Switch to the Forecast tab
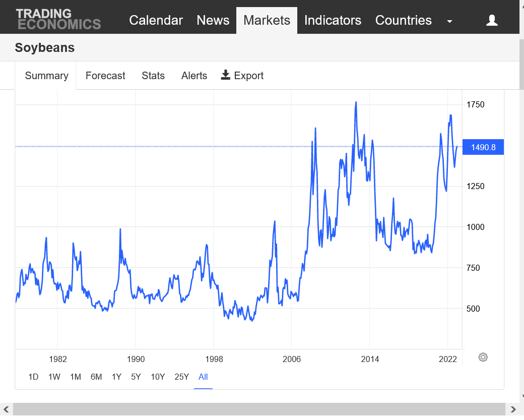The width and height of the screenshot is (524, 420). pyautogui.click(x=105, y=76)
